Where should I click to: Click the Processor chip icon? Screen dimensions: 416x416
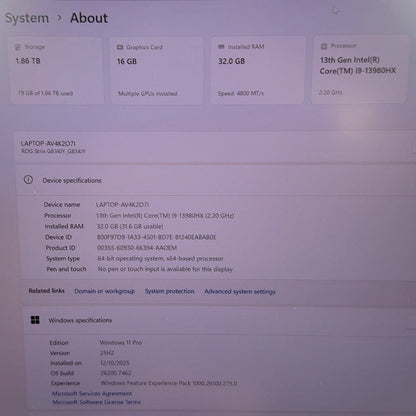click(x=323, y=46)
